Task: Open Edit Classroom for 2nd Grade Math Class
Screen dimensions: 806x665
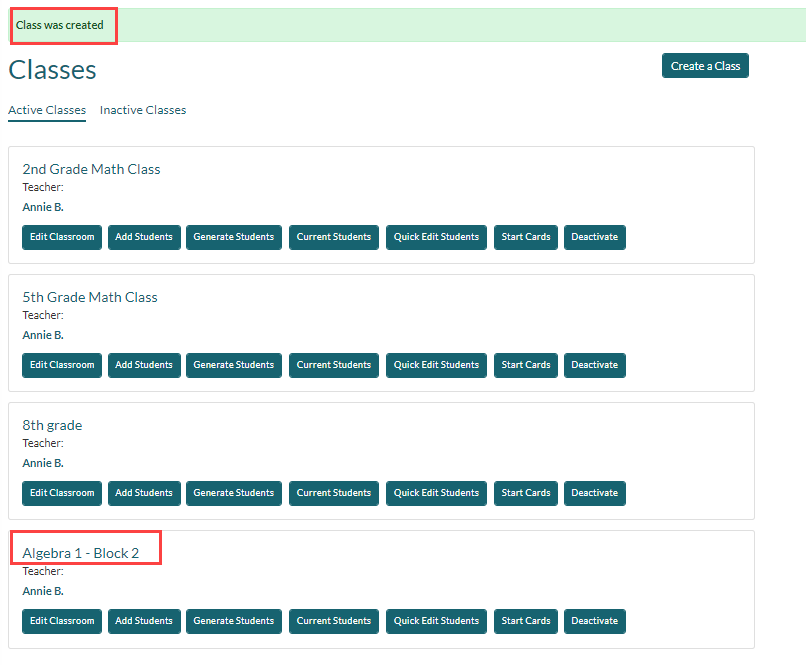Action: coord(61,237)
